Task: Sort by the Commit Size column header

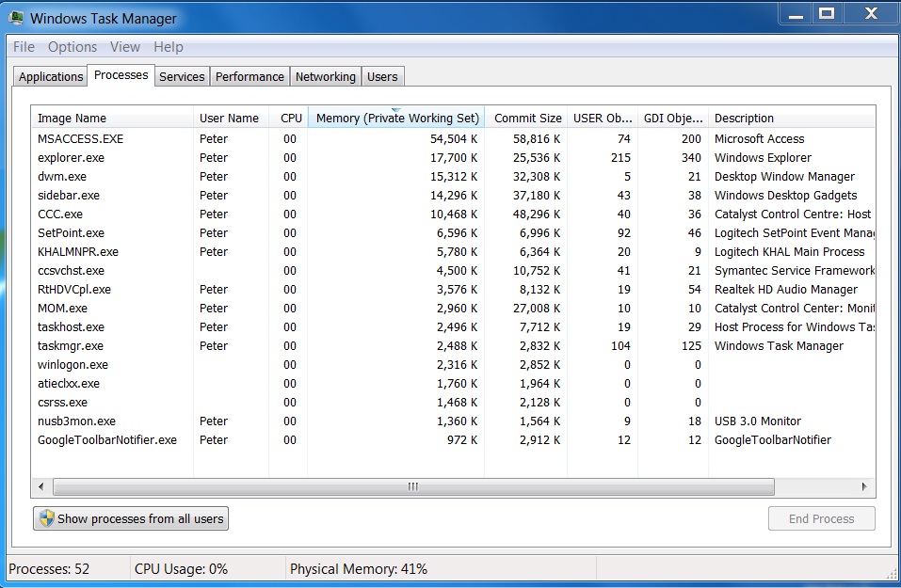Action: [527, 119]
